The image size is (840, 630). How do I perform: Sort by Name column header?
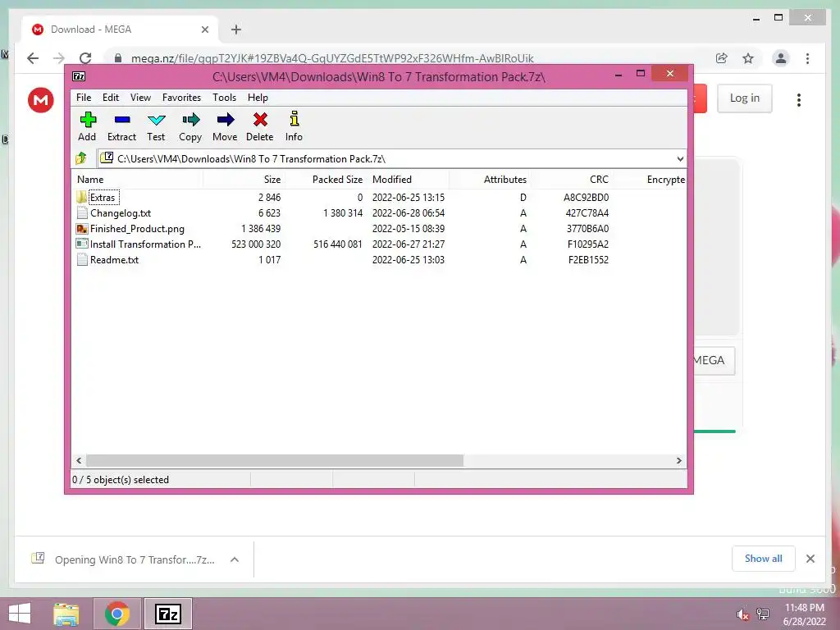137,180
